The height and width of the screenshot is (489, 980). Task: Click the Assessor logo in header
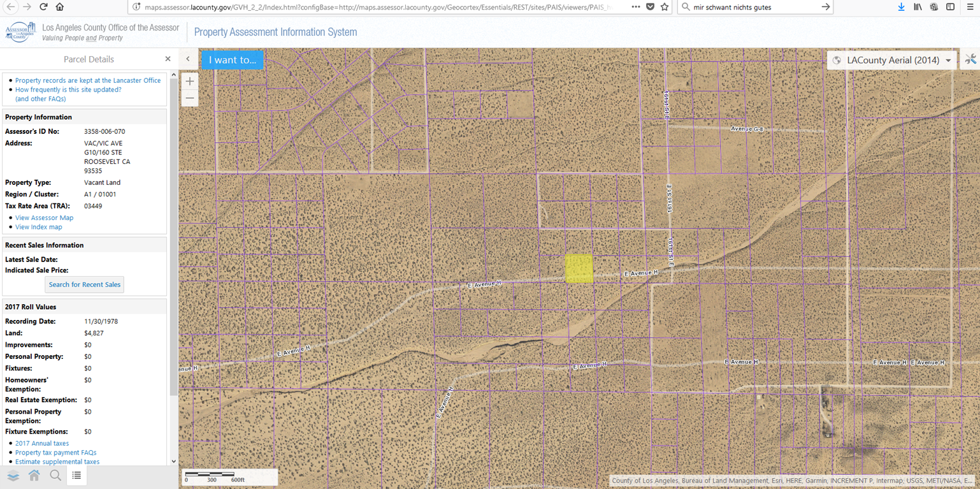(x=20, y=32)
